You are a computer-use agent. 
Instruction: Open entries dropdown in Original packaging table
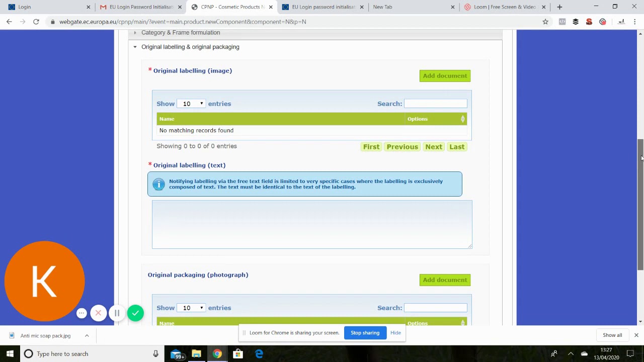click(x=191, y=308)
